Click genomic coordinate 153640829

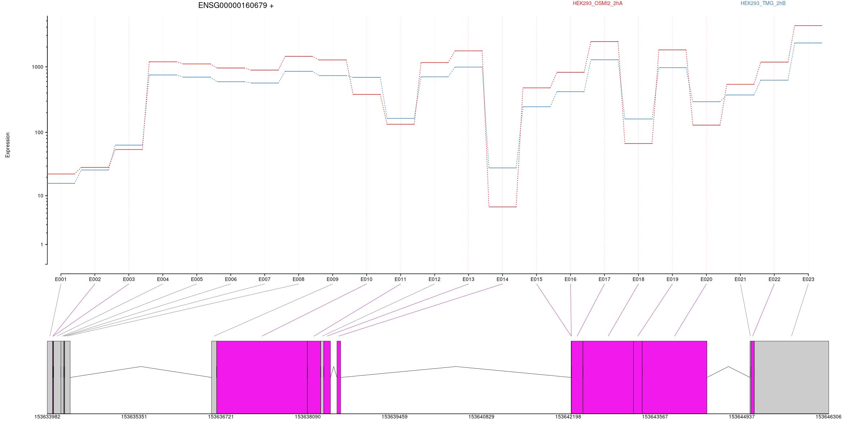[x=481, y=417]
